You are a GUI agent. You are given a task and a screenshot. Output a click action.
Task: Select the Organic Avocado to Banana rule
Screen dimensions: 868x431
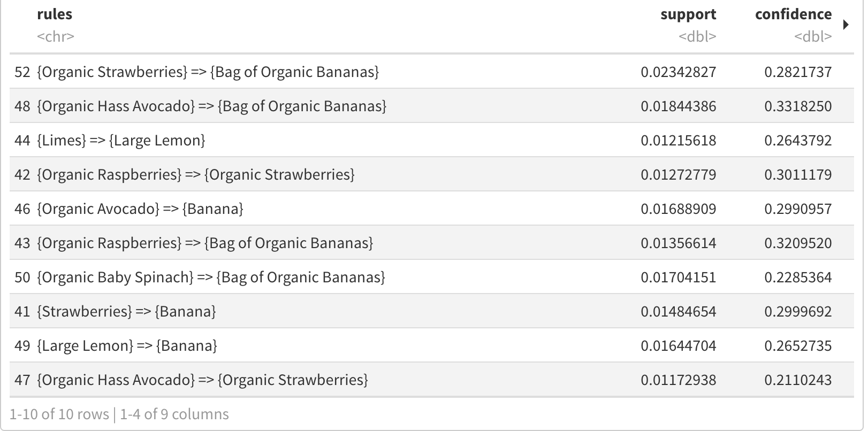pyautogui.click(x=431, y=209)
